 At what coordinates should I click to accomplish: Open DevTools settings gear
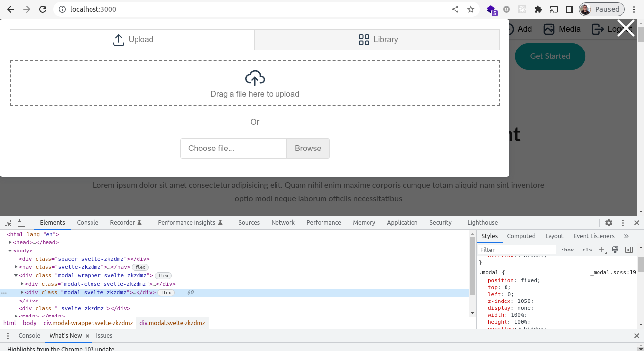coord(609,223)
